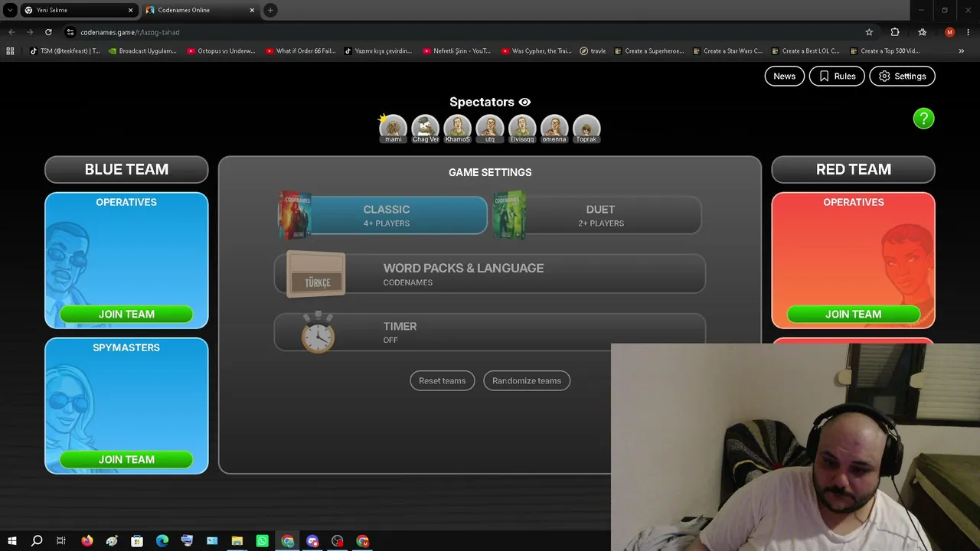Open the Windows Start menu

(x=12, y=541)
